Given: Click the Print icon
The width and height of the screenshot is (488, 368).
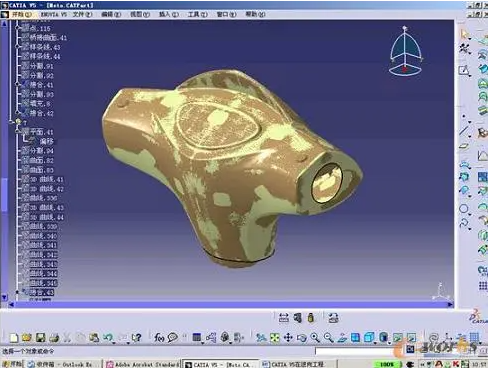Looking at the screenshot, I should 54,338.
